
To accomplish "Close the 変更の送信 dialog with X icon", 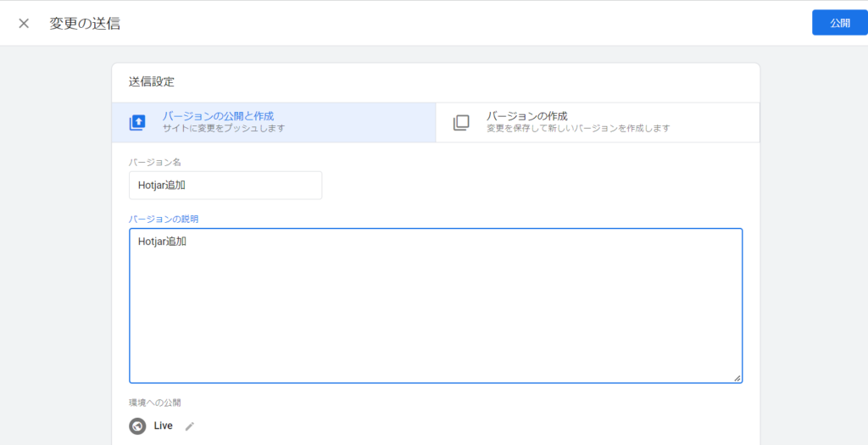I will coord(24,23).
